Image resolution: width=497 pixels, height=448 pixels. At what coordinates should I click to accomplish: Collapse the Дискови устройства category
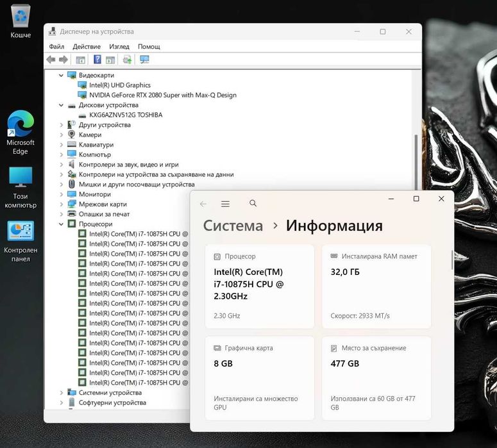coord(61,105)
